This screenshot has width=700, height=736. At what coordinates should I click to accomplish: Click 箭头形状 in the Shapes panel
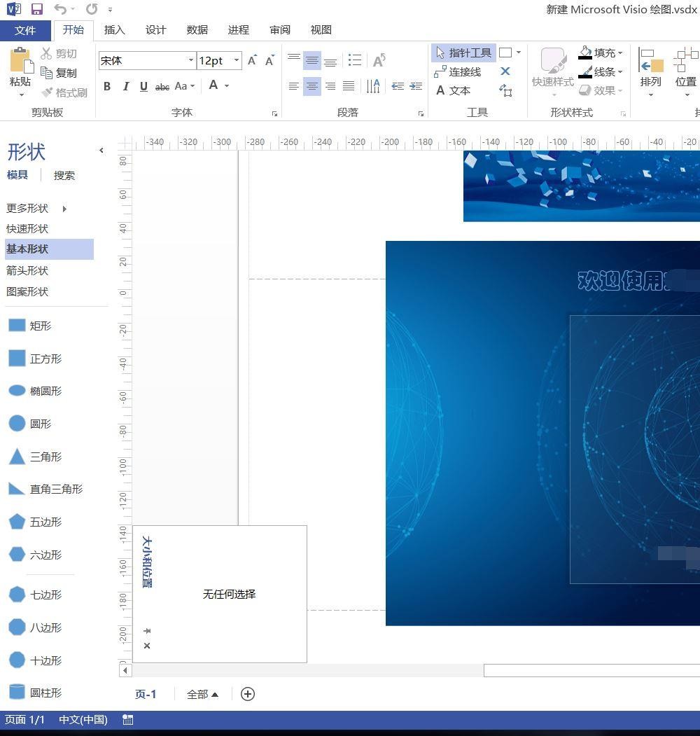[27, 270]
